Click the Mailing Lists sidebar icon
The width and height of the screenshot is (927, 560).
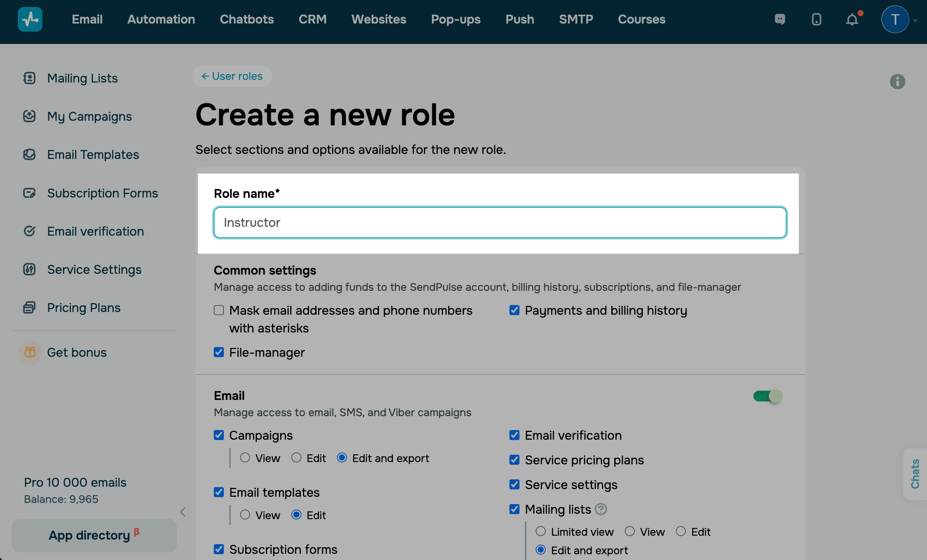29,78
